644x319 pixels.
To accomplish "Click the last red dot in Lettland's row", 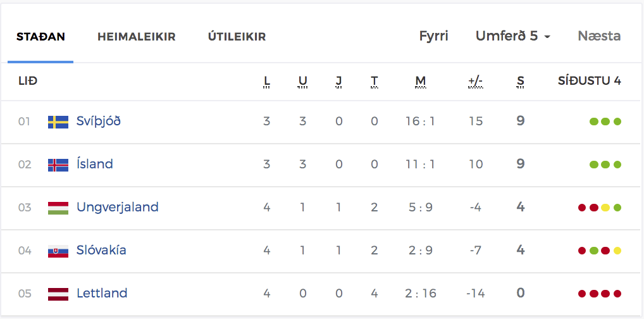I will (x=617, y=294).
